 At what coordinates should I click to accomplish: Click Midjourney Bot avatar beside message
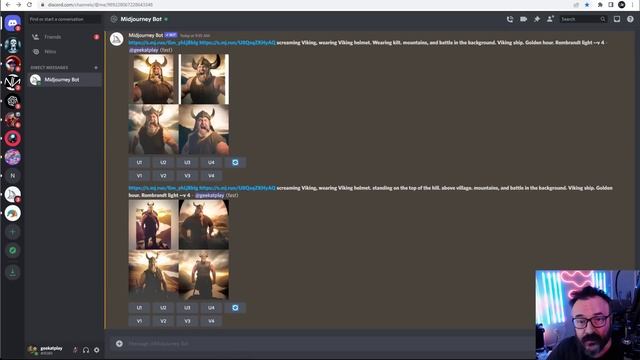coord(117,39)
